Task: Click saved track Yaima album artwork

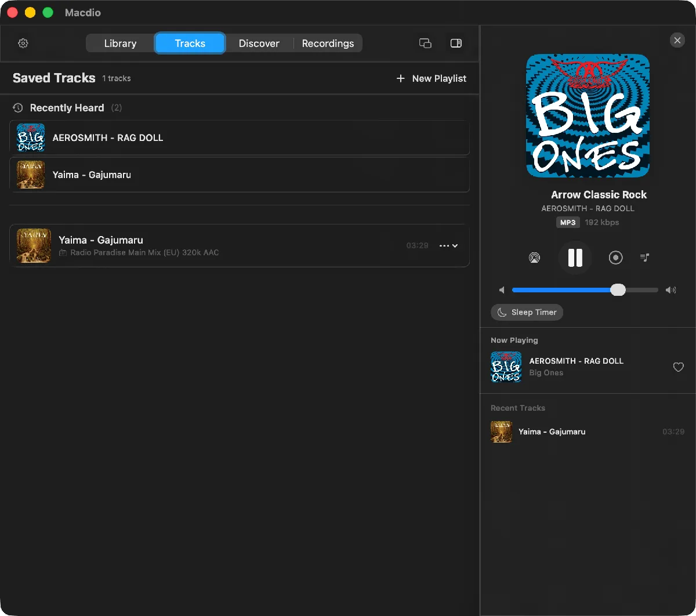Action: click(x=34, y=246)
